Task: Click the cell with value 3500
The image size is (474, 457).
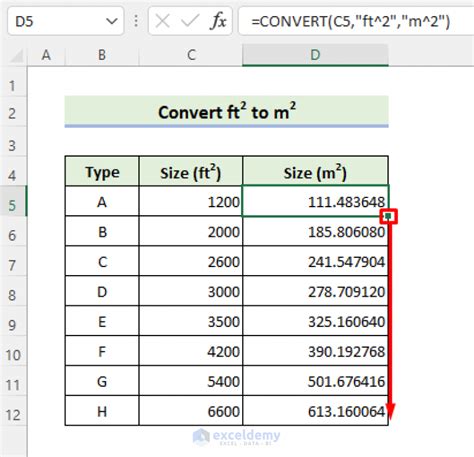Action: pos(191,321)
